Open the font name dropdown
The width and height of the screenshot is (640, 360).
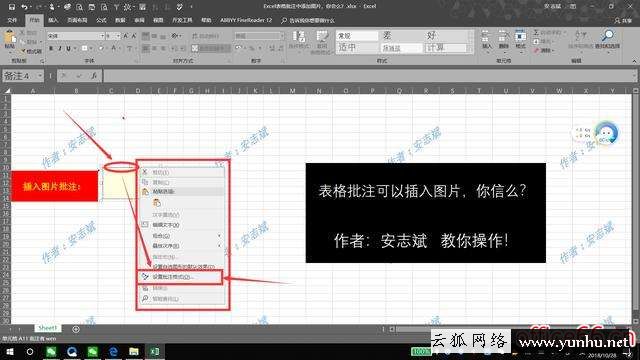point(102,36)
